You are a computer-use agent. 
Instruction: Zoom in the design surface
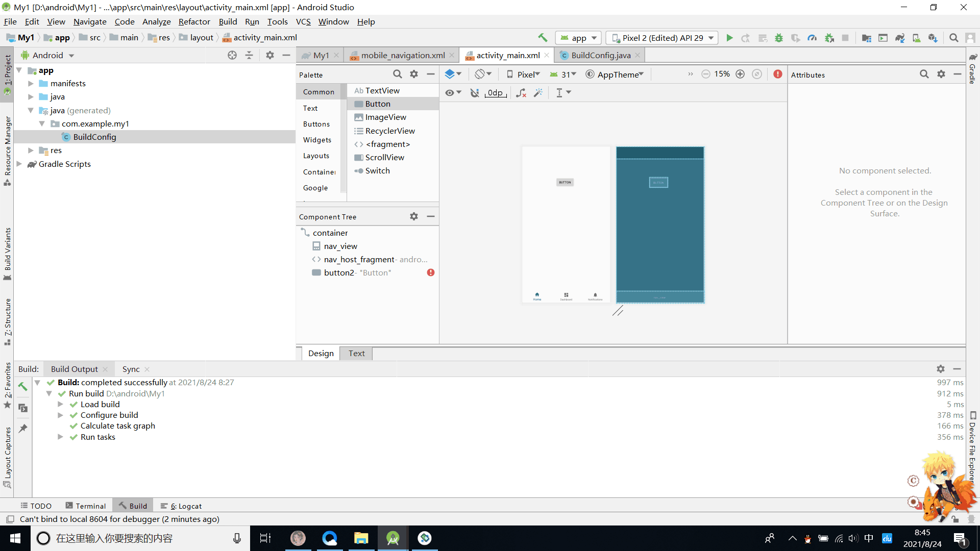tap(740, 74)
